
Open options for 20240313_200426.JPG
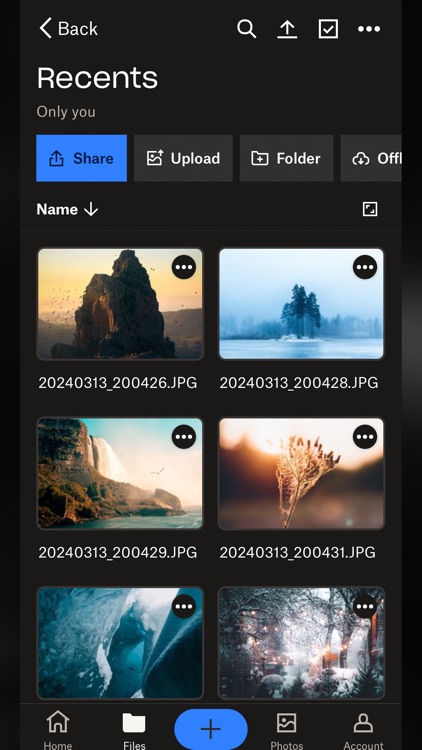click(184, 267)
